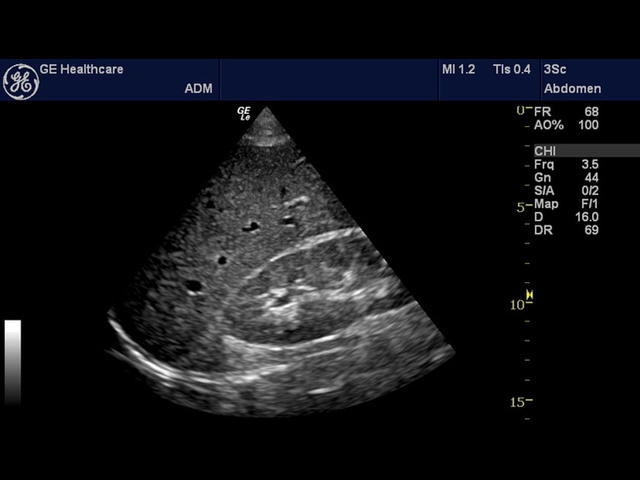Click the MI 1.2 indicator
The height and width of the screenshot is (480, 640).
458,69
